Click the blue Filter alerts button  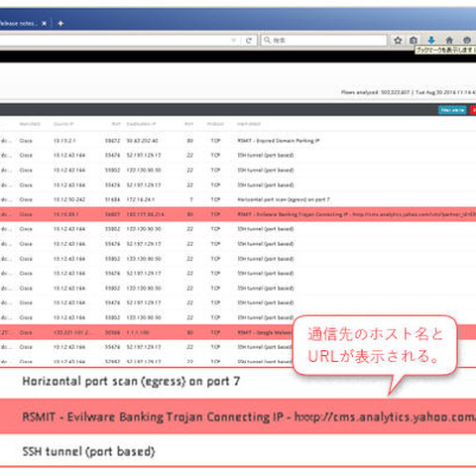point(452,110)
